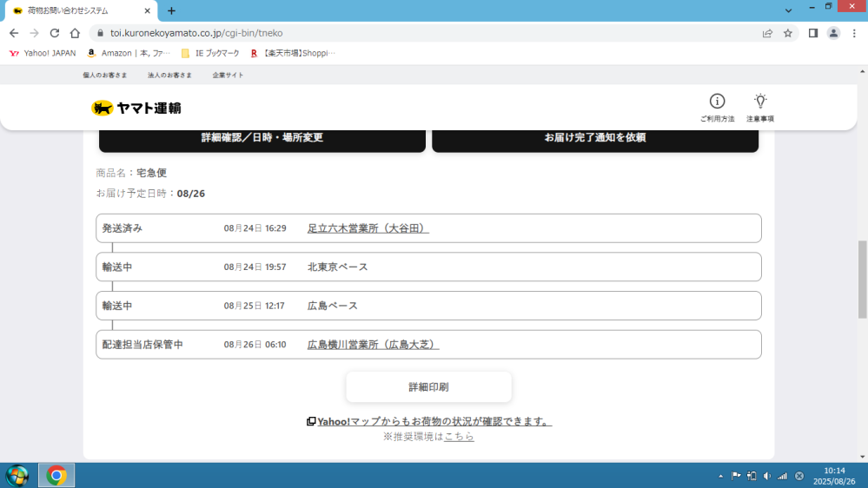
Task: Click the browser back arrow
Action: point(14,33)
